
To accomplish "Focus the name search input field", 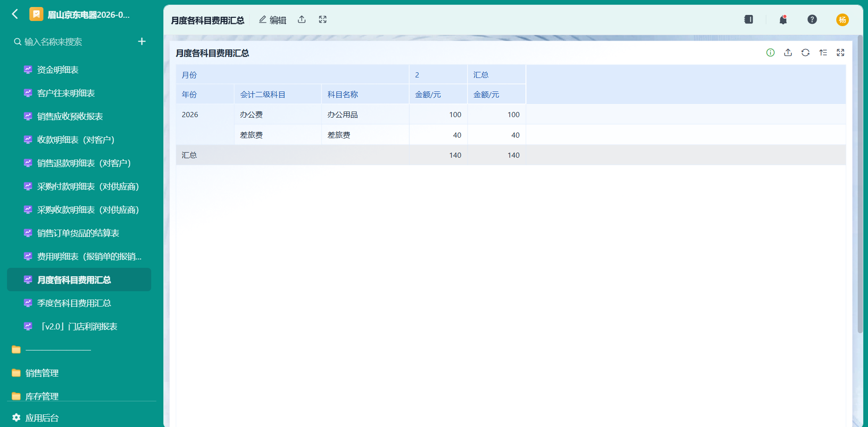I will 75,42.
